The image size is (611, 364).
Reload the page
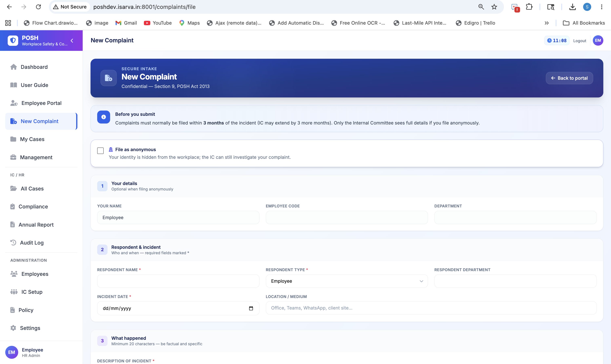[38, 7]
